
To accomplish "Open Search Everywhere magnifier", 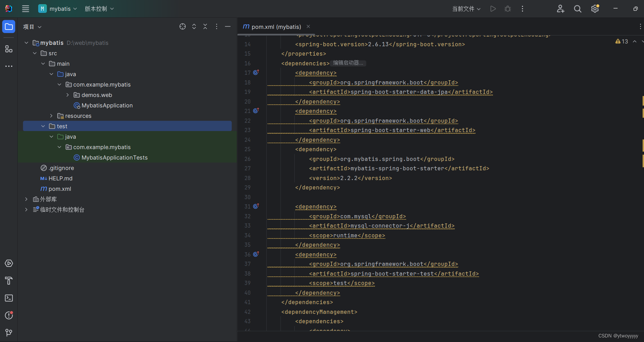I will (578, 9).
